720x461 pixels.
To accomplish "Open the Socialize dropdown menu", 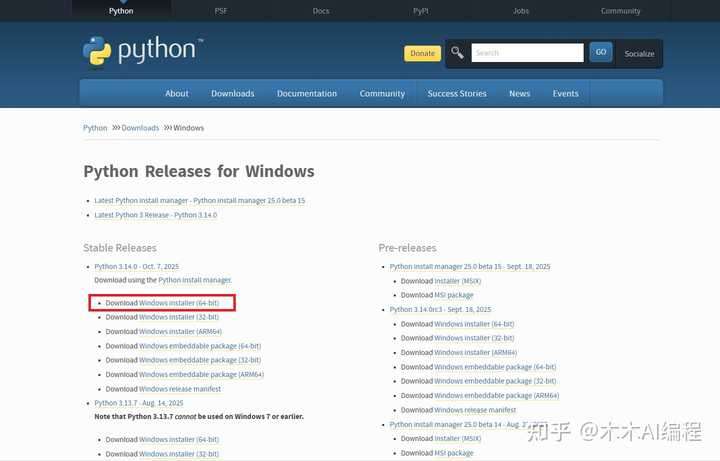I will 639,54.
